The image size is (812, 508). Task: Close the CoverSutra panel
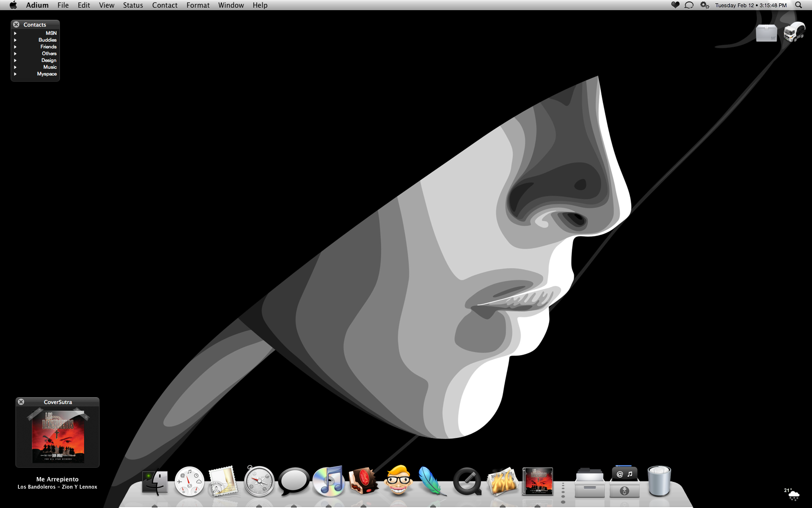21,402
